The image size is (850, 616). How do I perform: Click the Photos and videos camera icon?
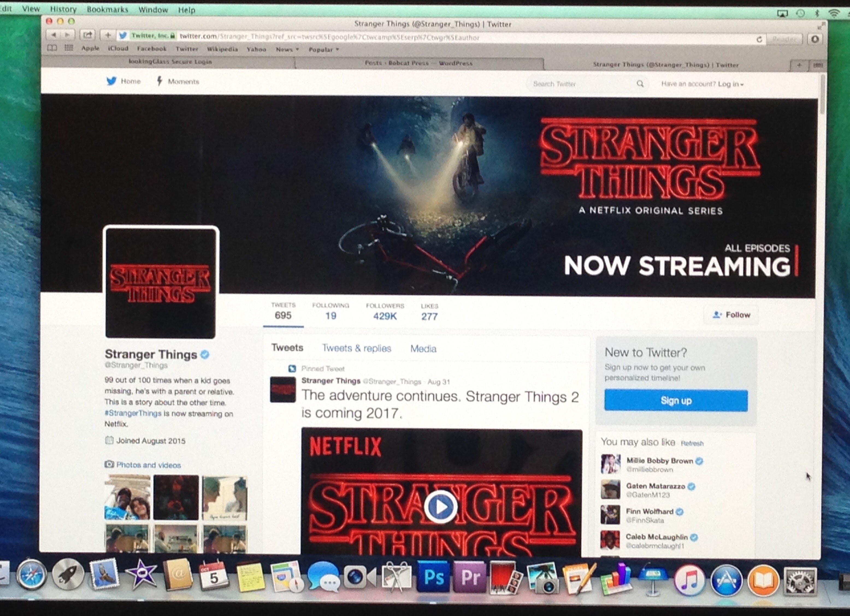click(x=109, y=464)
